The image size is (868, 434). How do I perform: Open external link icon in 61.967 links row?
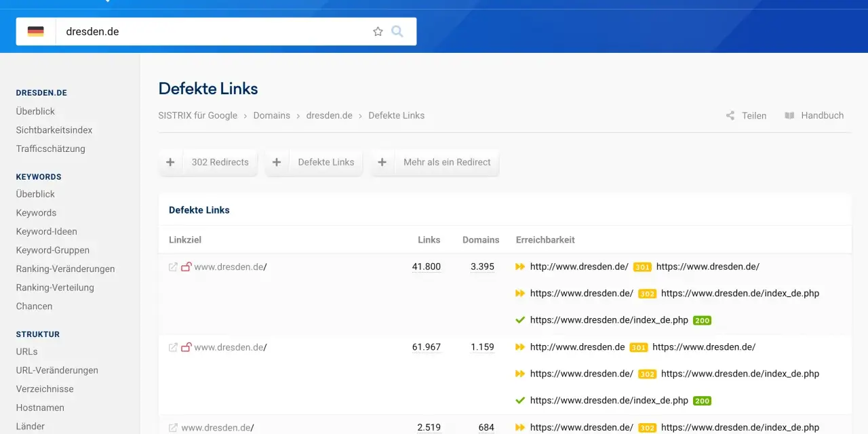(x=173, y=347)
